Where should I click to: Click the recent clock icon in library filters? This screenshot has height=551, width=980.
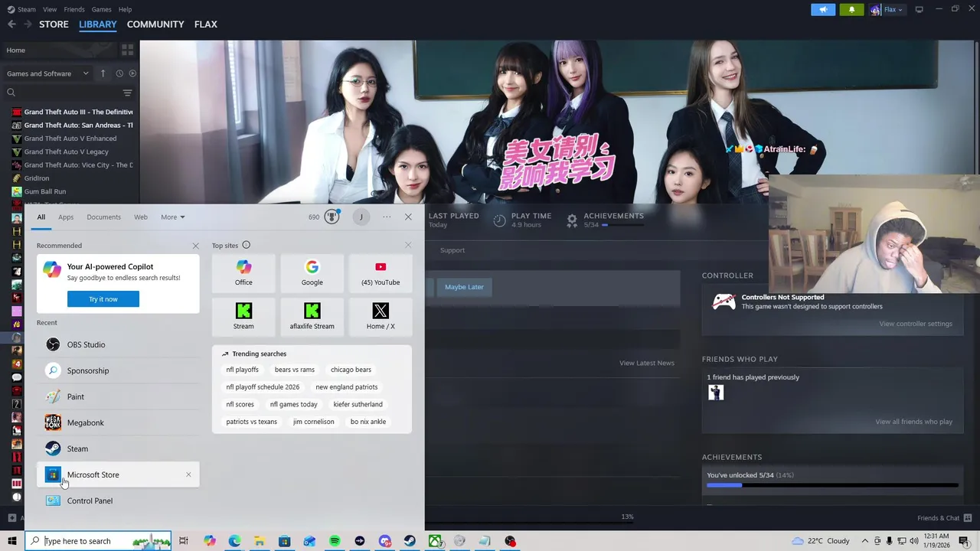119,73
